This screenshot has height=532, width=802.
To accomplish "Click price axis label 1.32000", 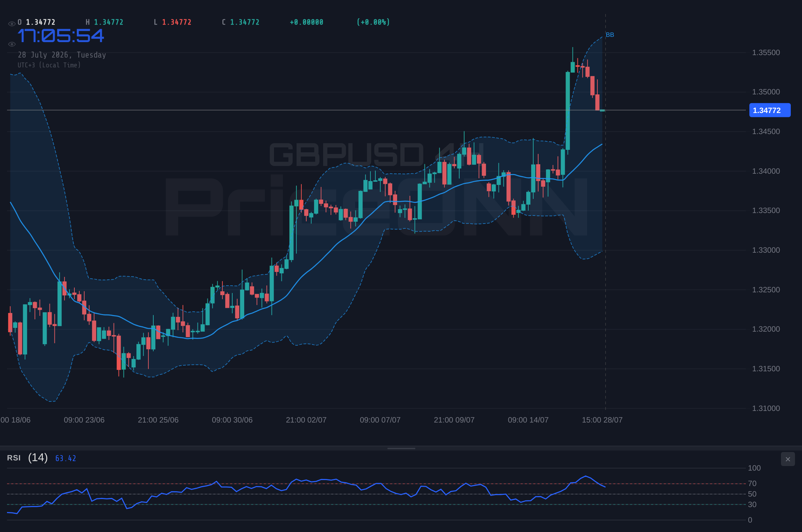I will click(x=766, y=329).
